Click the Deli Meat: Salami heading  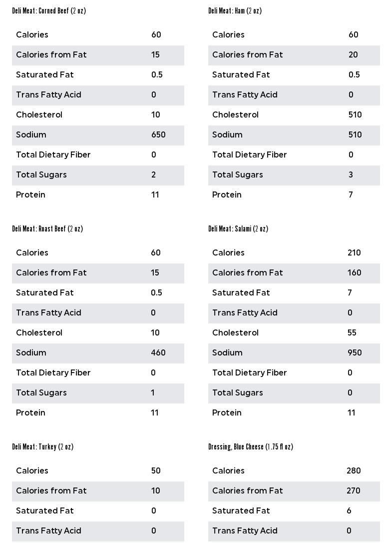(x=238, y=228)
